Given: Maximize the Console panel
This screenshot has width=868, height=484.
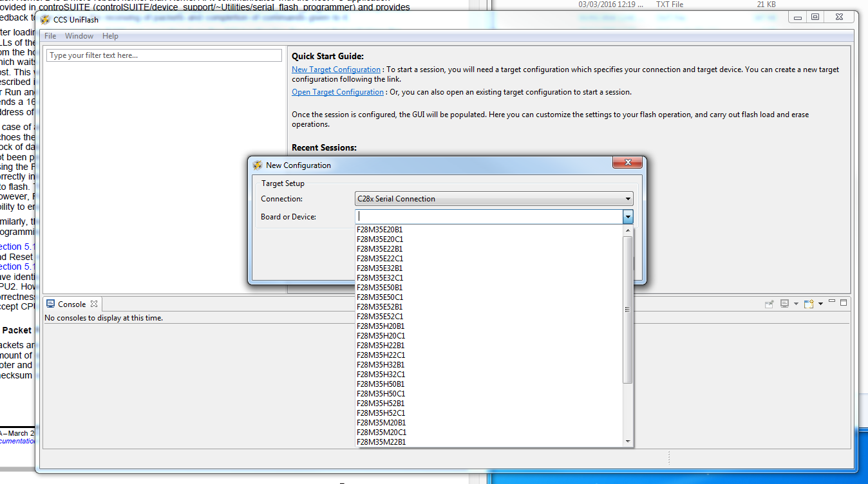Looking at the screenshot, I should tap(844, 302).
